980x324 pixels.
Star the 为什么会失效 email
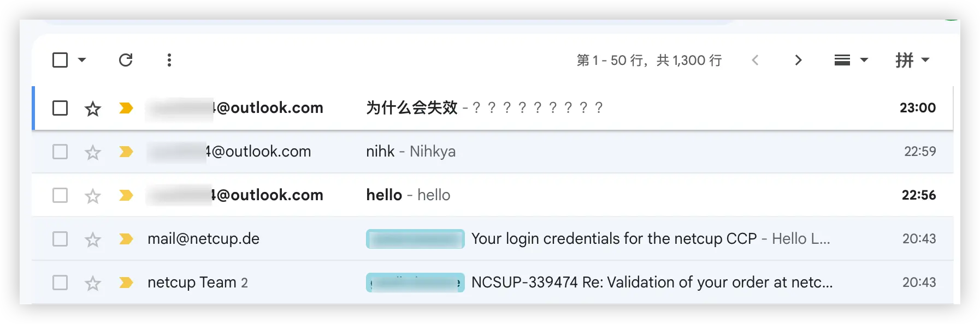pyautogui.click(x=93, y=109)
